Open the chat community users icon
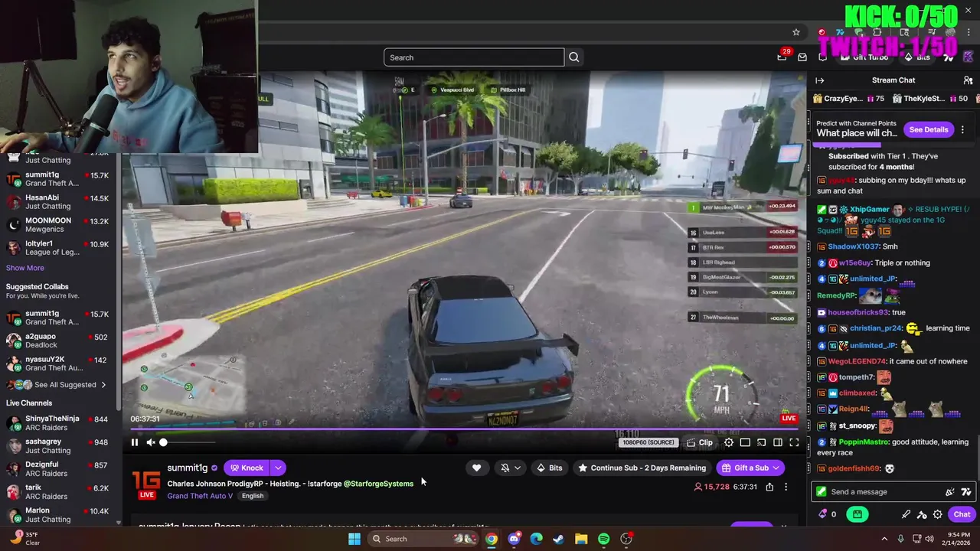The height and width of the screenshot is (551, 980). pos(968,80)
